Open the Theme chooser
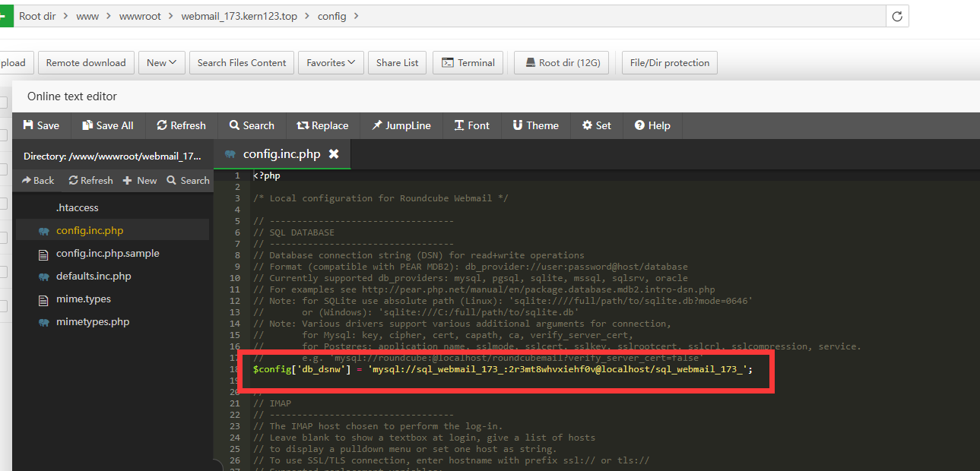Screen dimensions: 980x471 [x=535, y=125]
